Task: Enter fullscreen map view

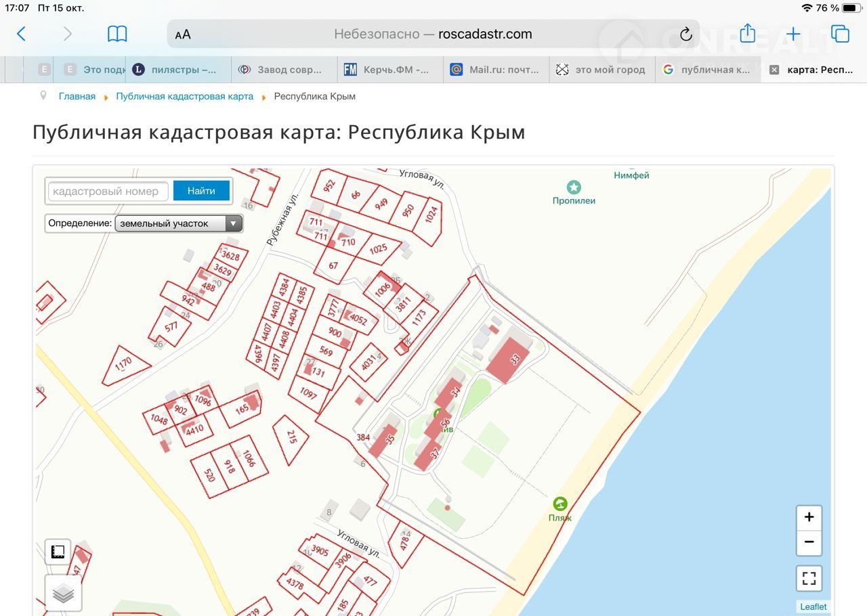Action: coord(809,578)
